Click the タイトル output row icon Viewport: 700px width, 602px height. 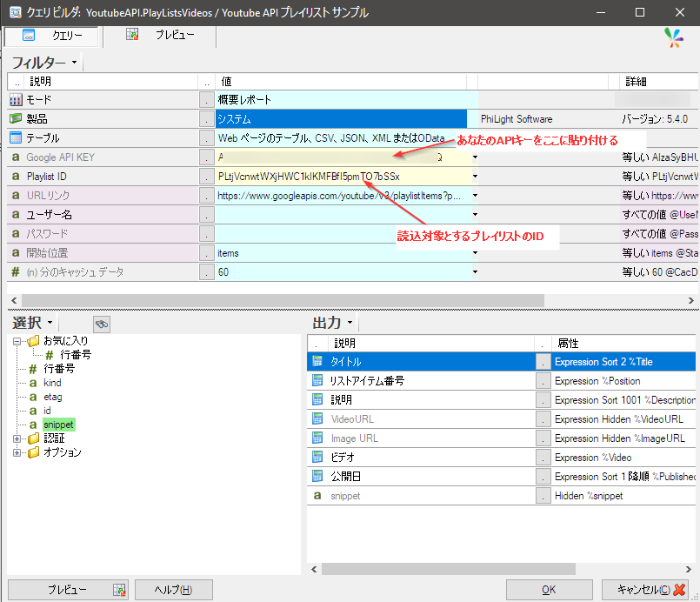pos(317,361)
